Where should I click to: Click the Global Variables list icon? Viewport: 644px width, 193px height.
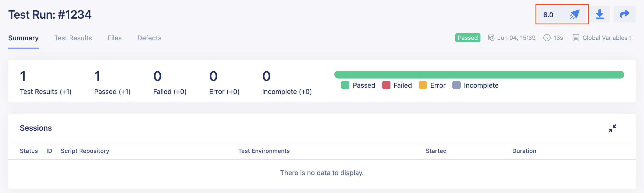click(x=576, y=38)
